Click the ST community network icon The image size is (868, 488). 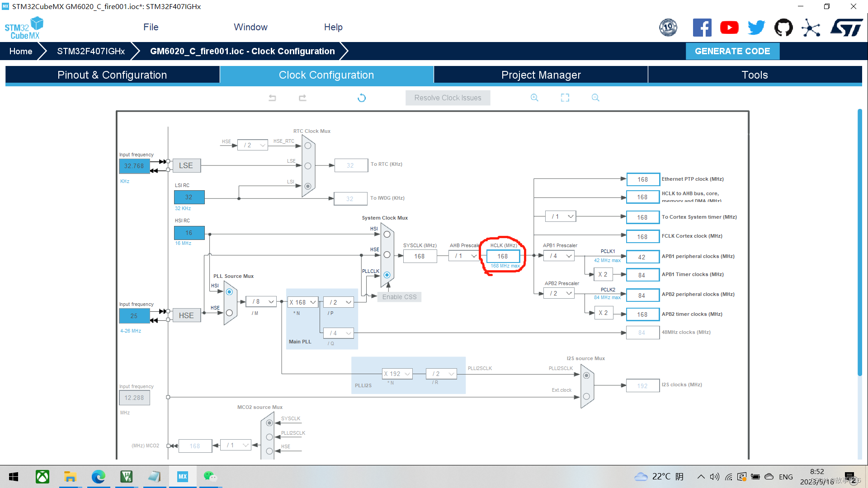(x=811, y=28)
